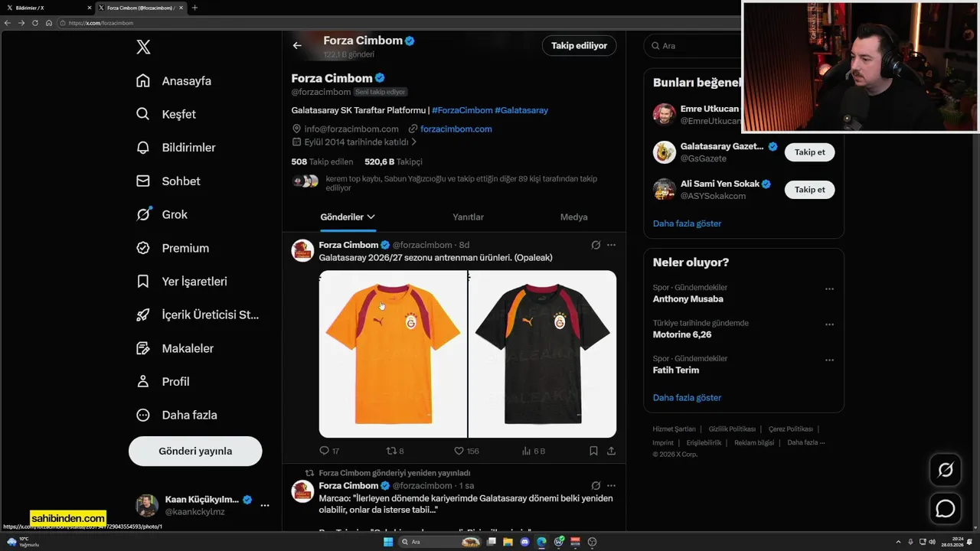Open #Galatasaray hashtag link

pyautogui.click(x=521, y=110)
